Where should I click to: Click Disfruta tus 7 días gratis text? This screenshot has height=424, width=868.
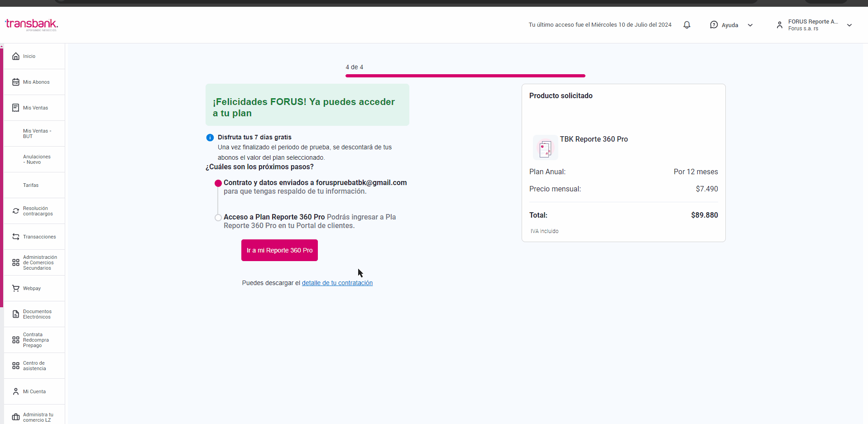254,137
